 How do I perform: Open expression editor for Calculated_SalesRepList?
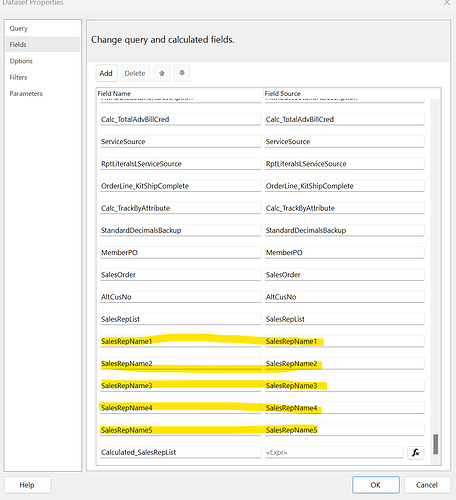pyautogui.click(x=416, y=452)
